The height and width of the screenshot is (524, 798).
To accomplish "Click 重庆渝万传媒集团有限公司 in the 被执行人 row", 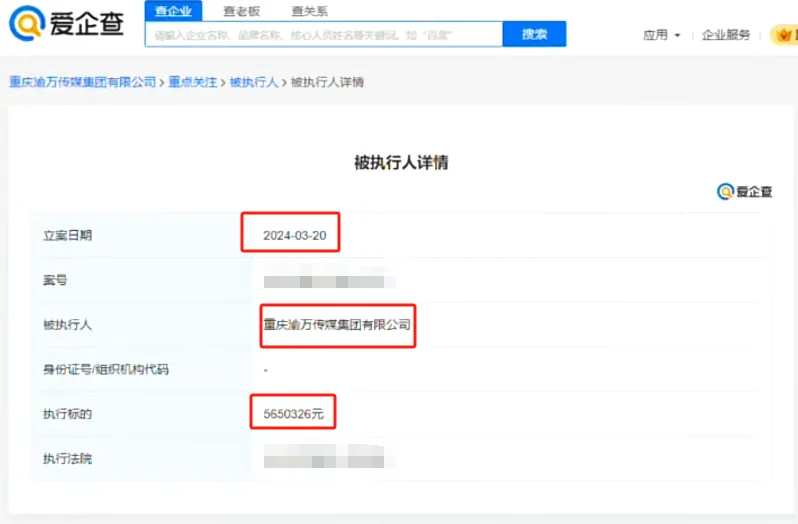I will [337, 325].
